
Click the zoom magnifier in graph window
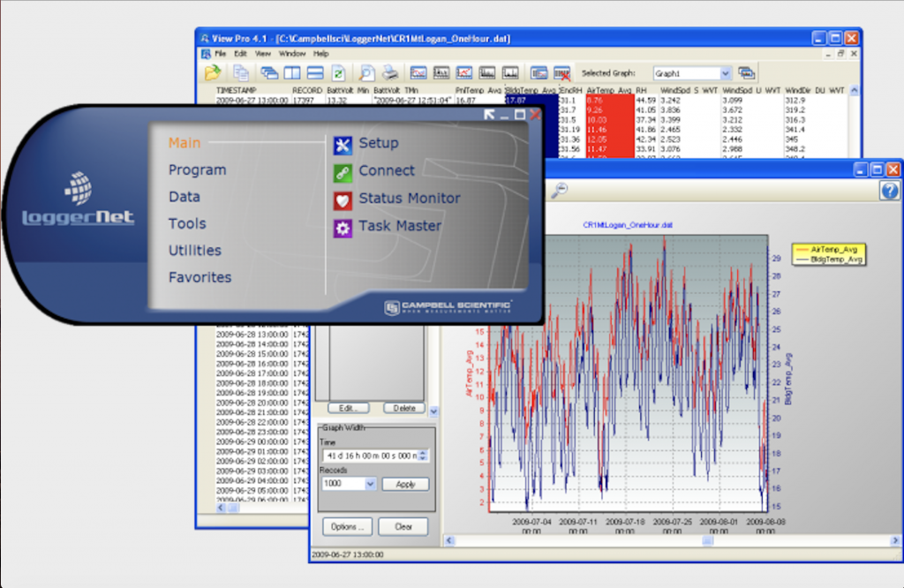pyautogui.click(x=559, y=190)
